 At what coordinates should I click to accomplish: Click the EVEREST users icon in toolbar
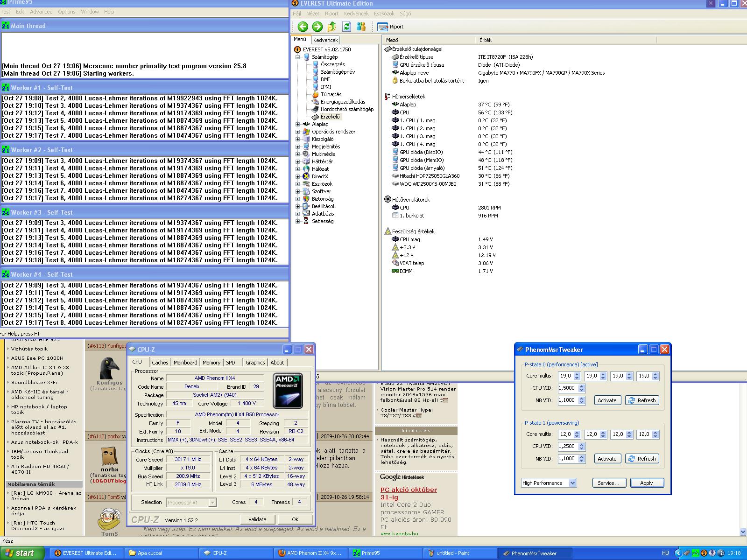[361, 27]
